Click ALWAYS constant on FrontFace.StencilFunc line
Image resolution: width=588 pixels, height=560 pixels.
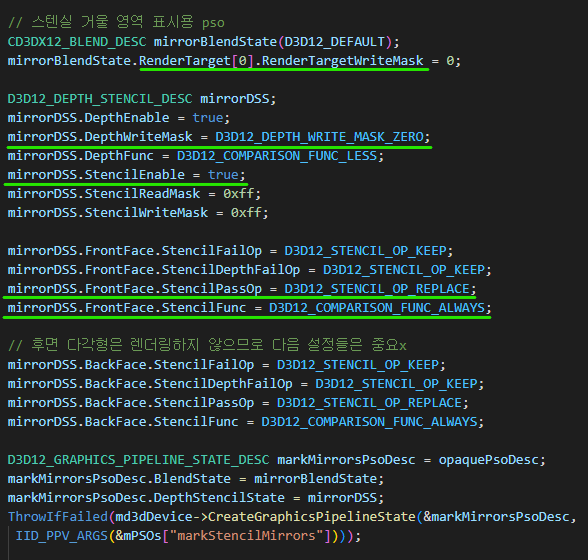point(377,308)
